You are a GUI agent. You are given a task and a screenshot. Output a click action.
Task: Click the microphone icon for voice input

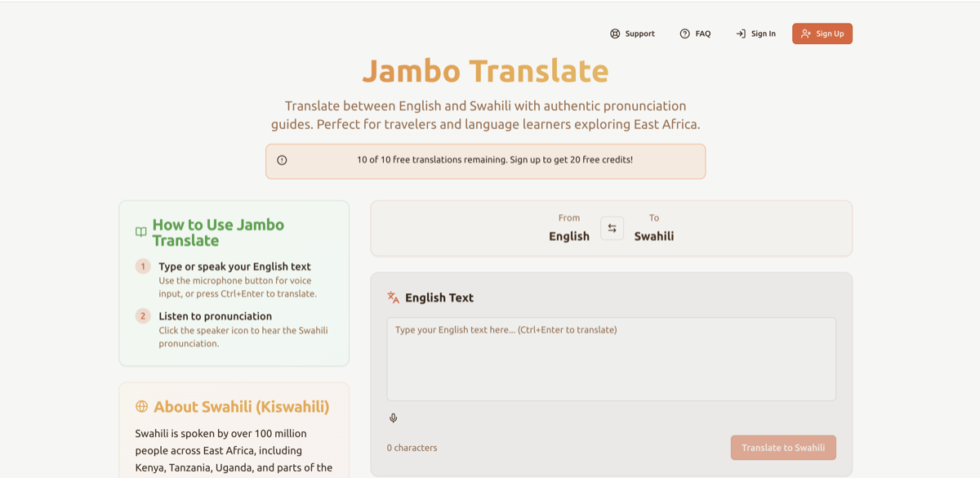[393, 418]
